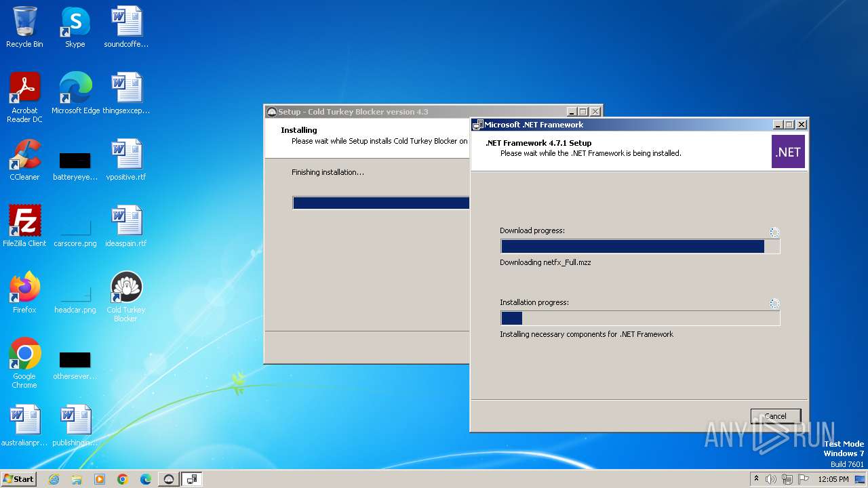868x488 pixels.
Task: Click 'Downloading netfx_Full.mzz' status text
Action: pos(545,262)
